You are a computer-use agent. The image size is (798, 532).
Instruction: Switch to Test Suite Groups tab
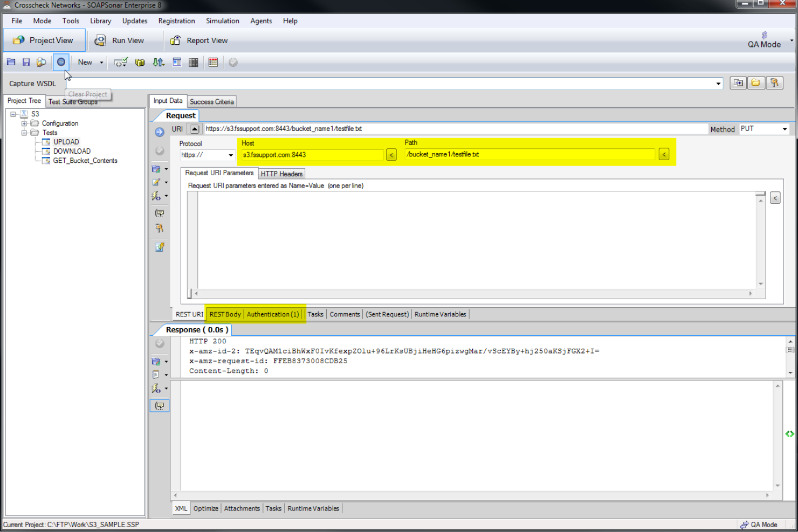coord(73,102)
